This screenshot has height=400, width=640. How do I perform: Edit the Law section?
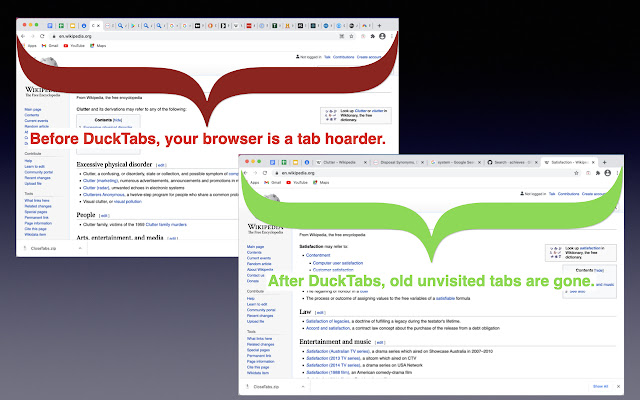pos(320,313)
